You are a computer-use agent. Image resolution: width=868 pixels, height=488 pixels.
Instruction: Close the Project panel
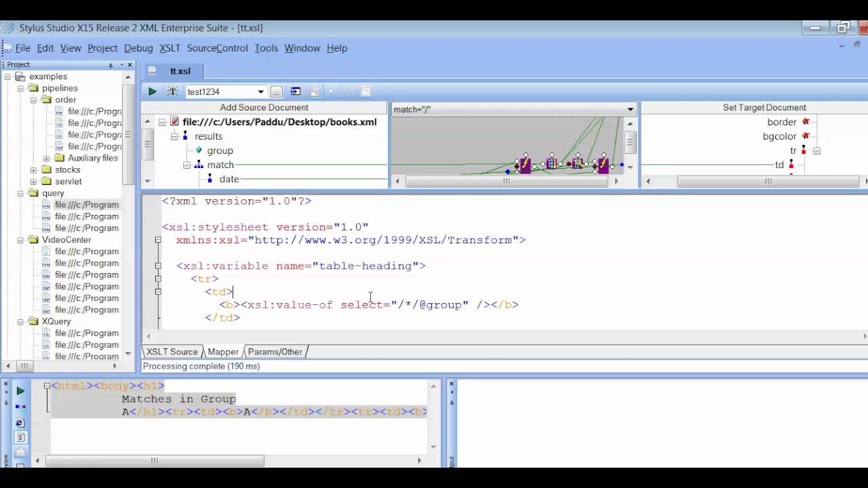[130, 65]
